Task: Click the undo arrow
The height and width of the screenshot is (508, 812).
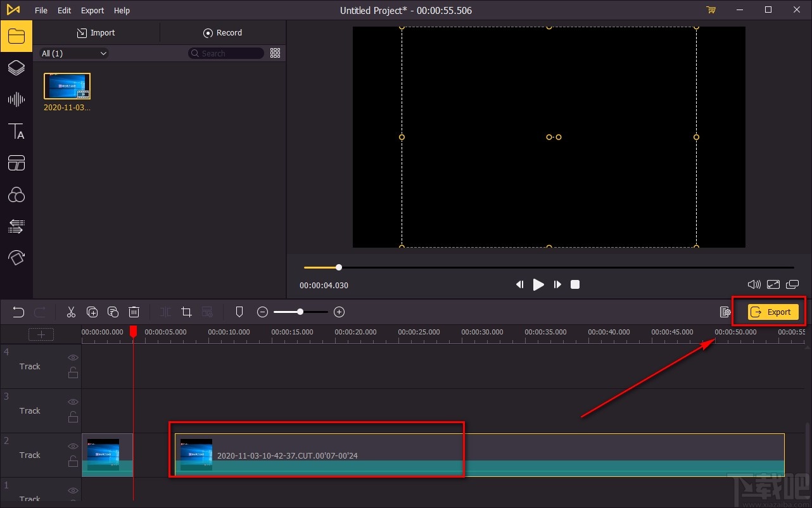Action: tap(18, 312)
